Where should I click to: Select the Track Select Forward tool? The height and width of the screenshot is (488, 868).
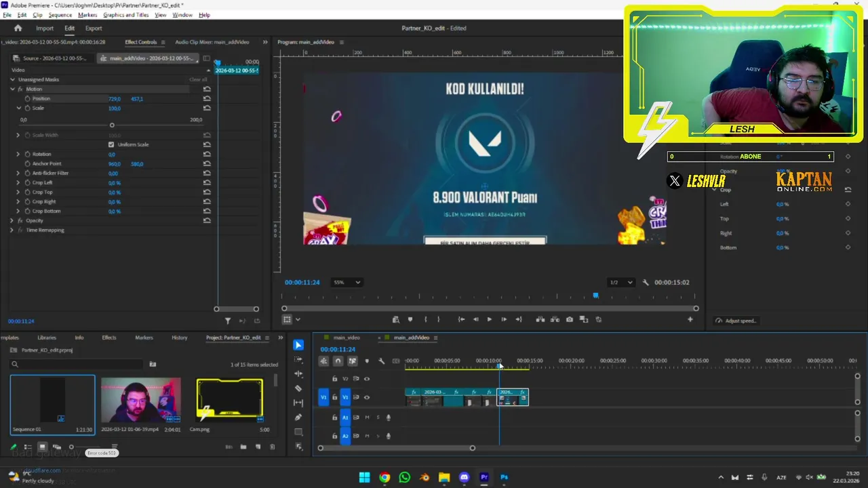(298, 359)
